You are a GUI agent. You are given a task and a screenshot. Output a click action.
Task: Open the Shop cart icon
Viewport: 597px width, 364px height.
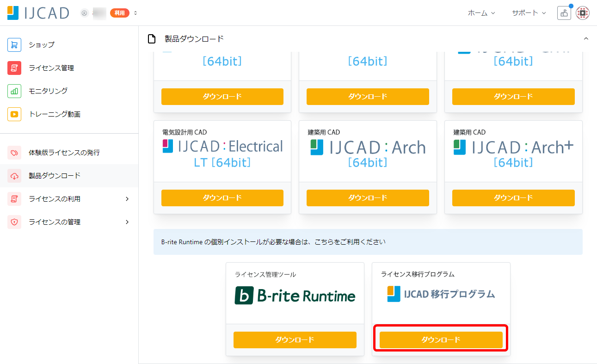point(14,45)
